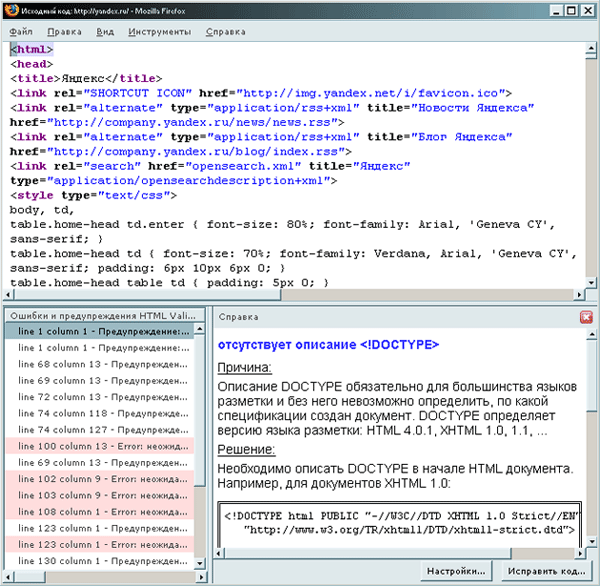Click the errors list scroll down arrow
The width and height of the screenshot is (600, 586).
(200, 563)
